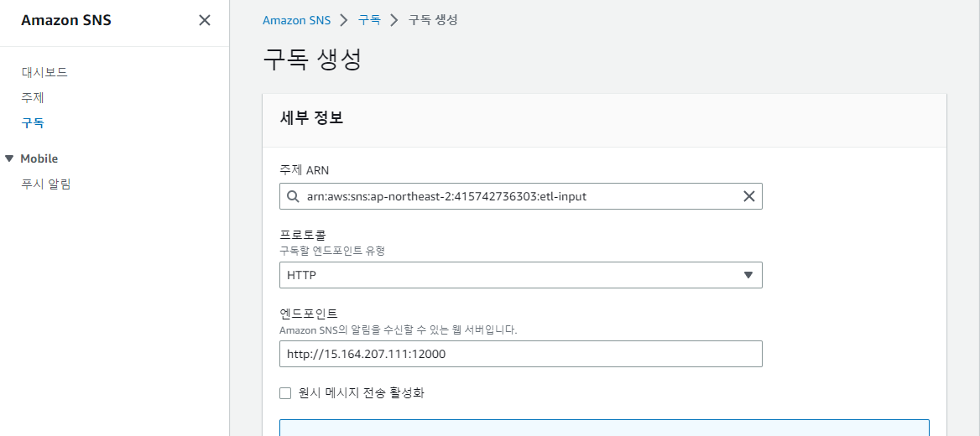This screenshot has width=980, height=436.
Task: Collapse the Mobile section triangle
Action: point(8,158)
